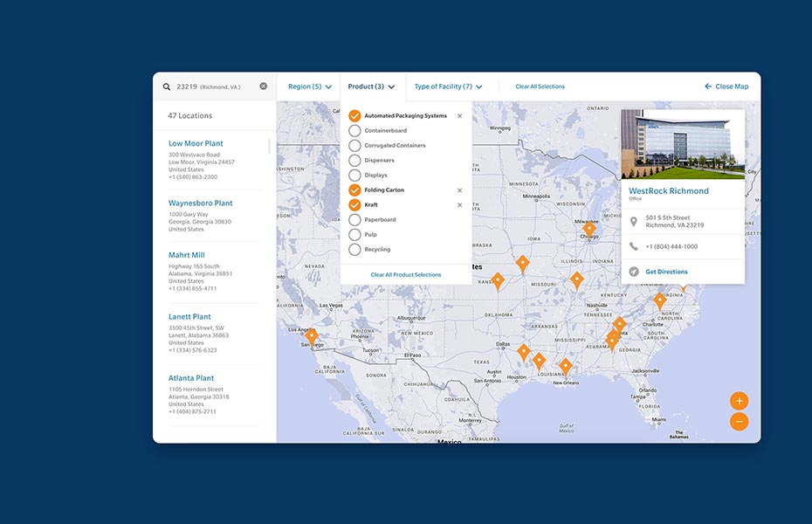Collapse the Product (3) dropdown
812x524 pixels.
coord(371,86)
